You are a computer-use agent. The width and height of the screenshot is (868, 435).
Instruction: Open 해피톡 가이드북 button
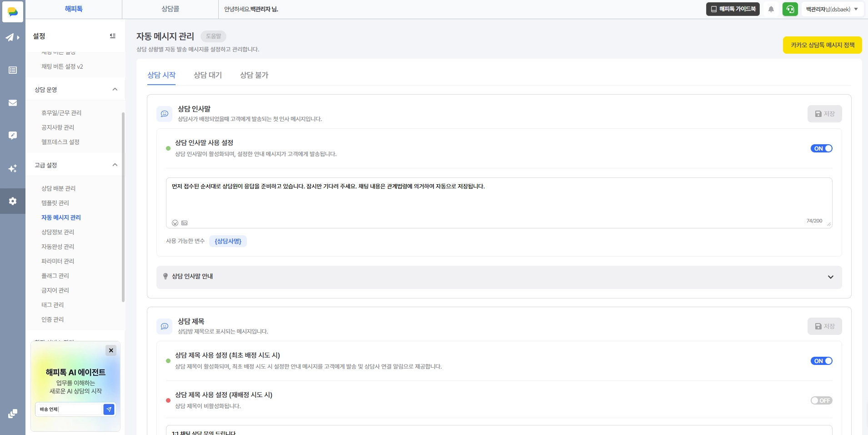[733, 9]
